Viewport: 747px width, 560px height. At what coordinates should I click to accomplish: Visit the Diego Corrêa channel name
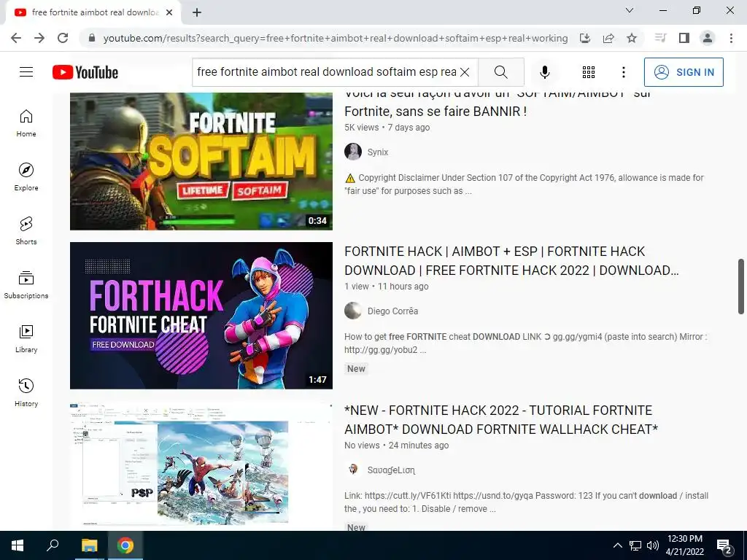pos(392,311)
